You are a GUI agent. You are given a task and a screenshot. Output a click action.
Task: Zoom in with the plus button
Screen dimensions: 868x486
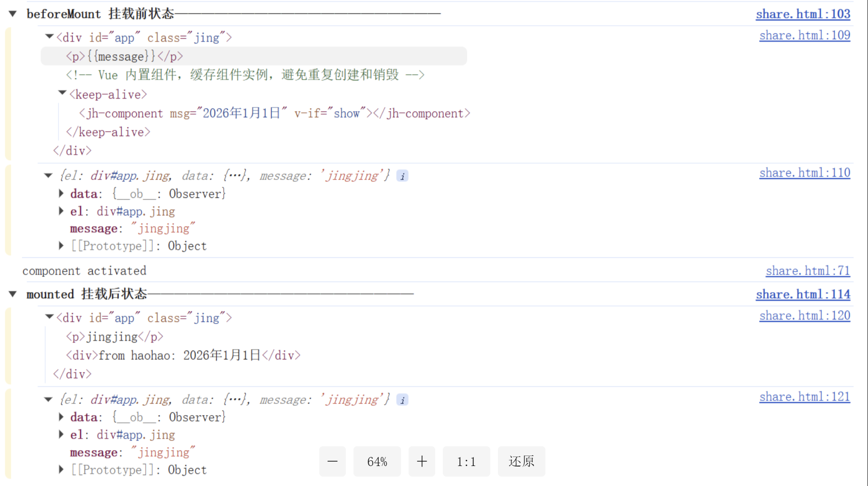422,461
